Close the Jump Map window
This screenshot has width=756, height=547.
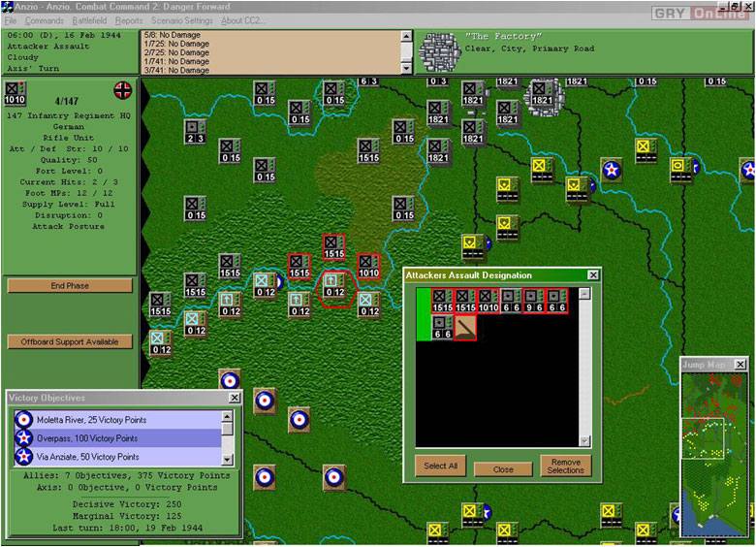point(740,365)
